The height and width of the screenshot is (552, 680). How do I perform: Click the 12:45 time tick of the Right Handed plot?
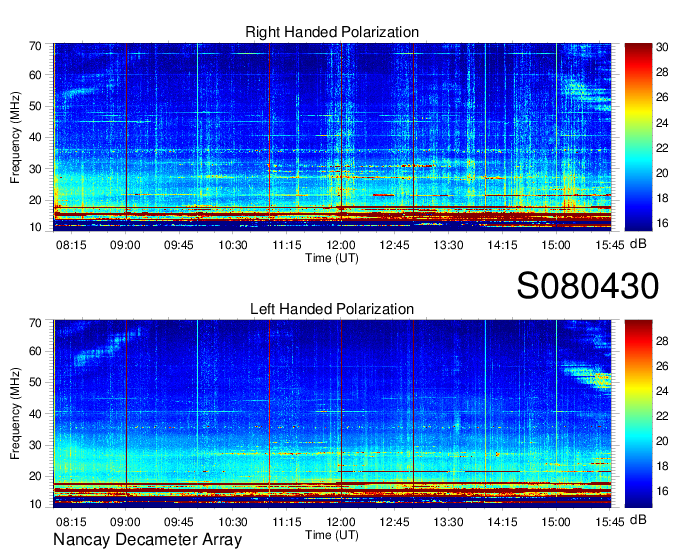point(394,245)
